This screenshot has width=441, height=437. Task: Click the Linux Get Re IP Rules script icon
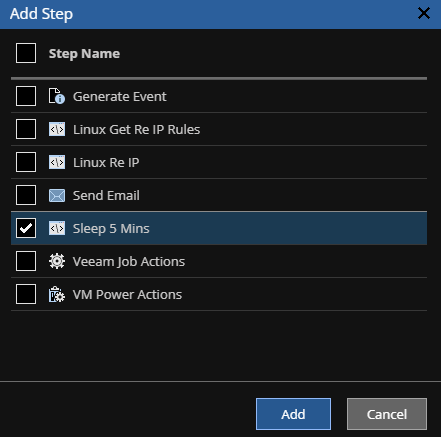click(x=57, y=129)
